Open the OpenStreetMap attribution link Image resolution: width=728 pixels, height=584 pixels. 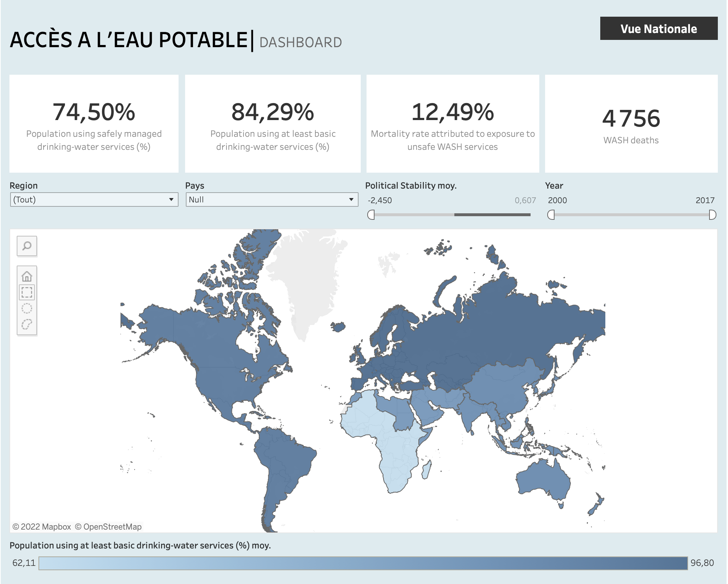pos(108,527)
